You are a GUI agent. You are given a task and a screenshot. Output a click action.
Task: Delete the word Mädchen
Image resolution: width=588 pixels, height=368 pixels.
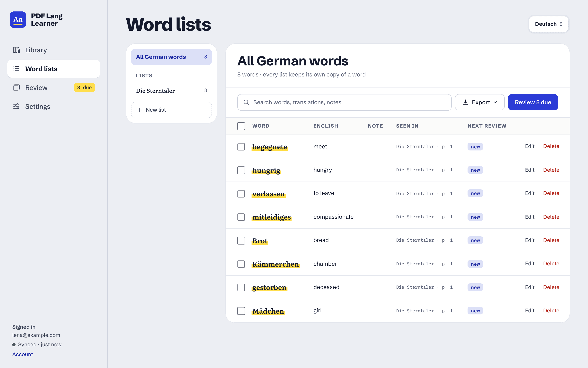click(551, 311)
